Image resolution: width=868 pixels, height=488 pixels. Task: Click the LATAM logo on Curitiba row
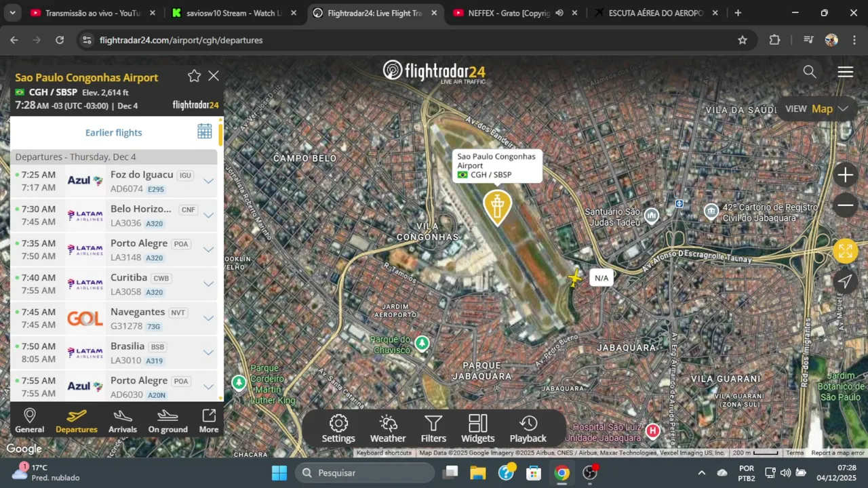tap(85, 283)
